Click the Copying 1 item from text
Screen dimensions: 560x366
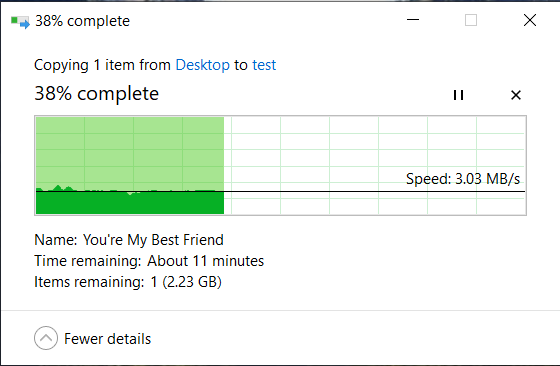click(102, 65)
